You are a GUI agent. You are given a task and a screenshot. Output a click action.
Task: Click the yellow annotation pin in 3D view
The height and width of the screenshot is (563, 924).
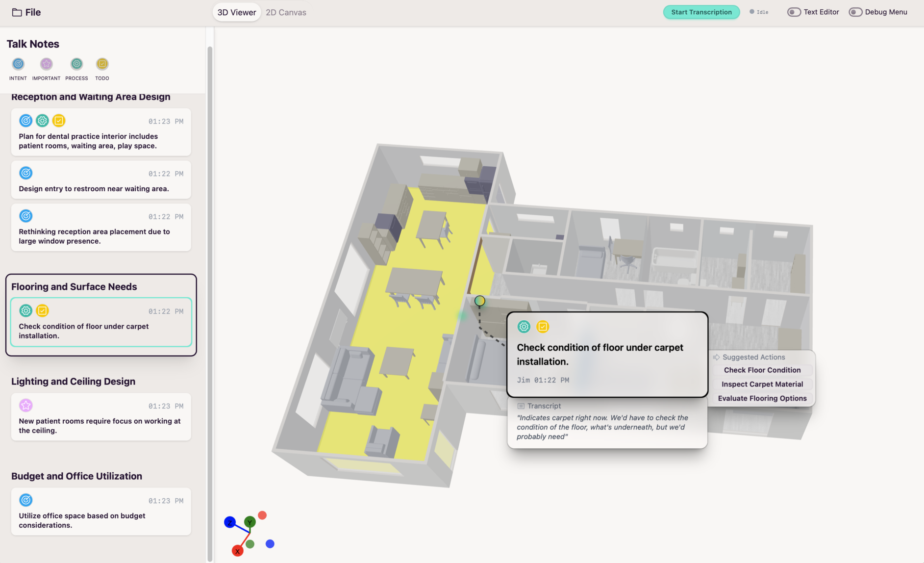click(479, 301)
